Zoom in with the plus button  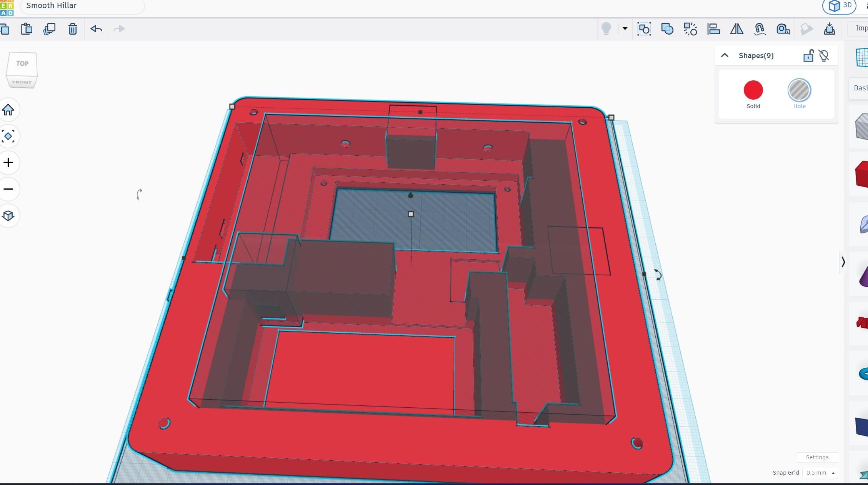coord(8,163)
